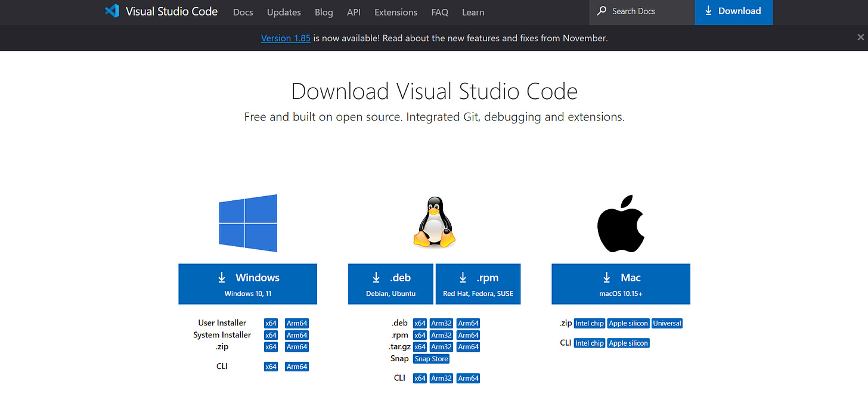The image size is (868, 397).
Task: Click the Windows logo icon
Action: coord(248,224)
